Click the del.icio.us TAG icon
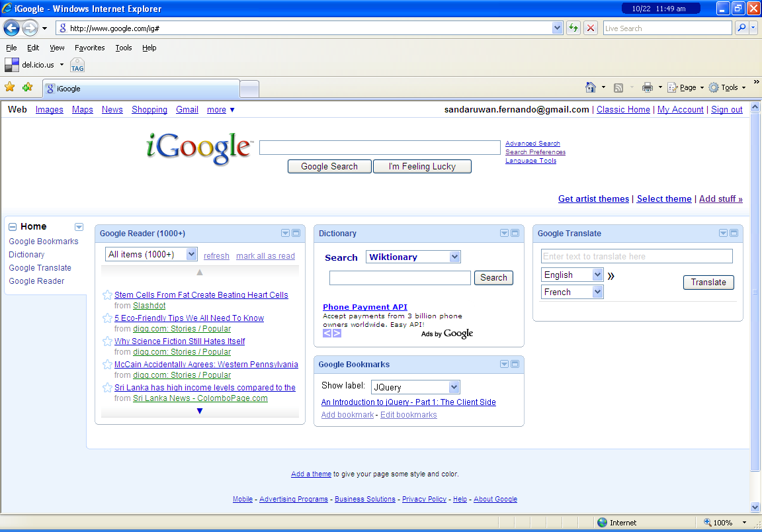The image size is (762, 532). [x=77, y=65]
